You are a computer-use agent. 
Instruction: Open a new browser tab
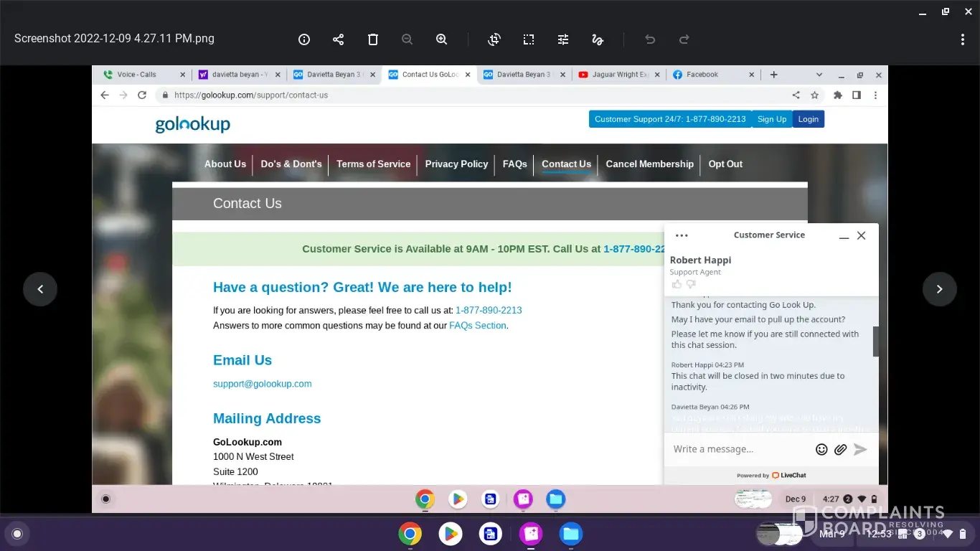tap(774, 75)
